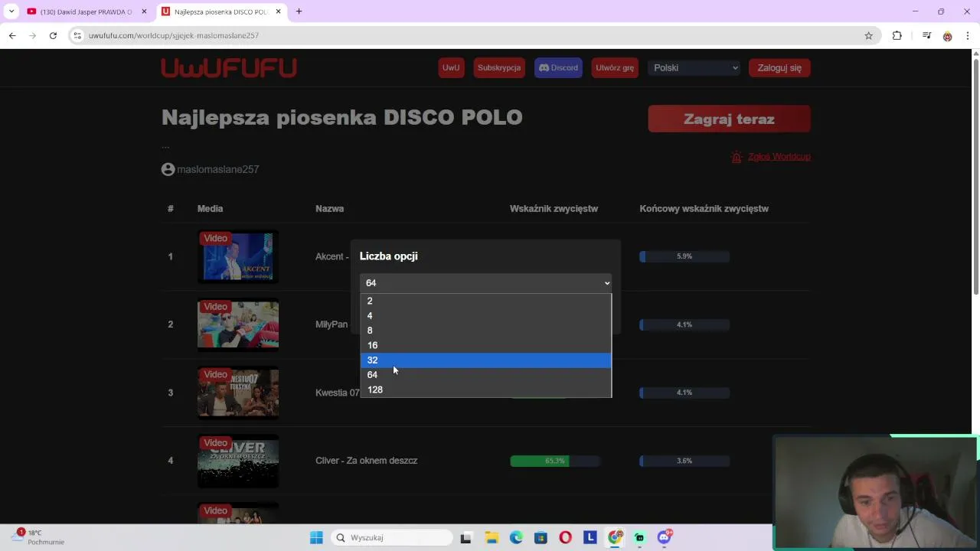The width and height of the screenshot is (980, 551).
Task: Go back using the browser back arrow
Action: (12, 35)
